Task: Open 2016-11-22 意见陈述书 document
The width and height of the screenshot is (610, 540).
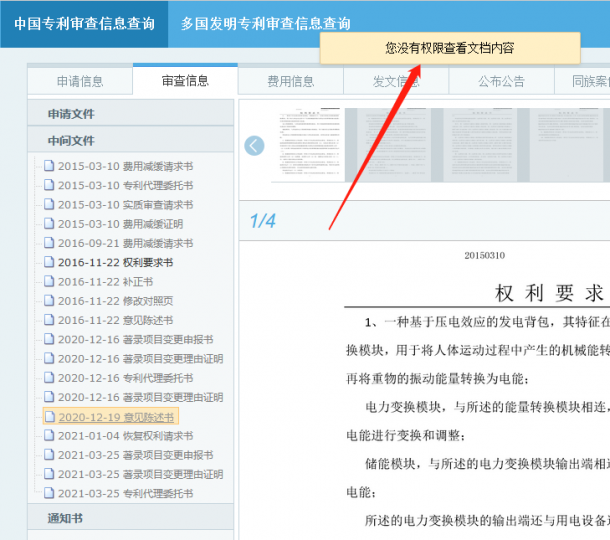Action: 116,320
